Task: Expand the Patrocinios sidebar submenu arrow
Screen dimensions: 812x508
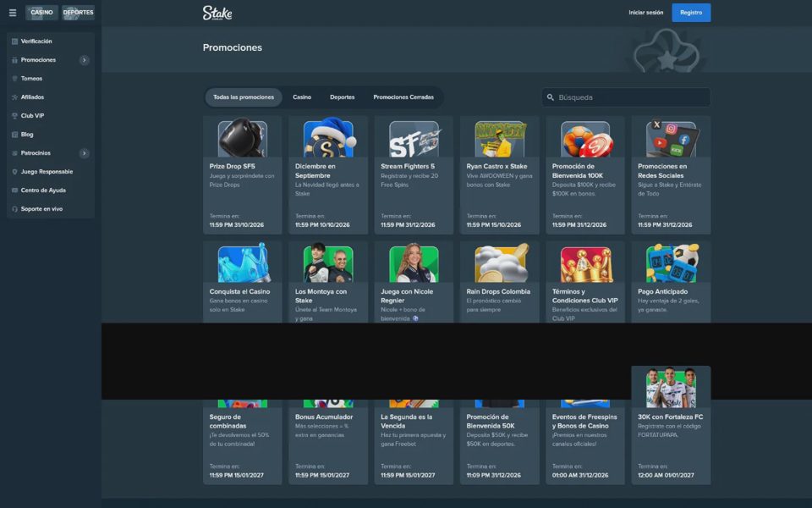Action: click(x=84, y=153)
